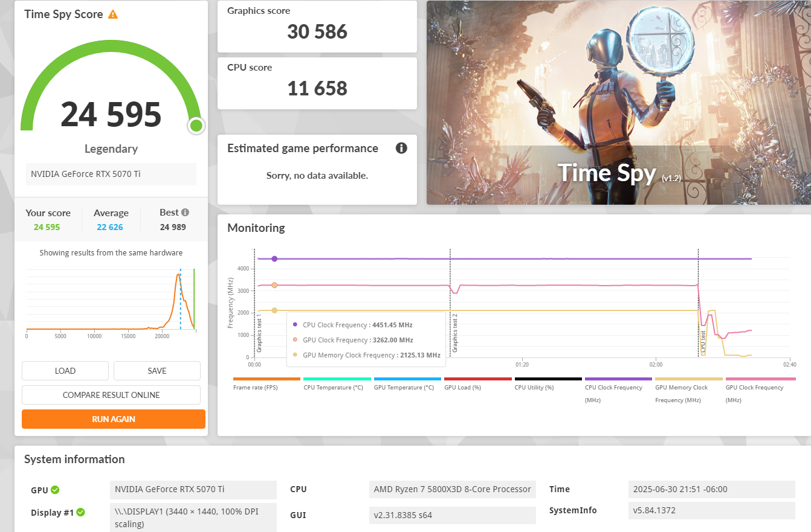Click the GPU value in System information
The height and width of the screenshot is (532, 811).
(x=193, y=490)
